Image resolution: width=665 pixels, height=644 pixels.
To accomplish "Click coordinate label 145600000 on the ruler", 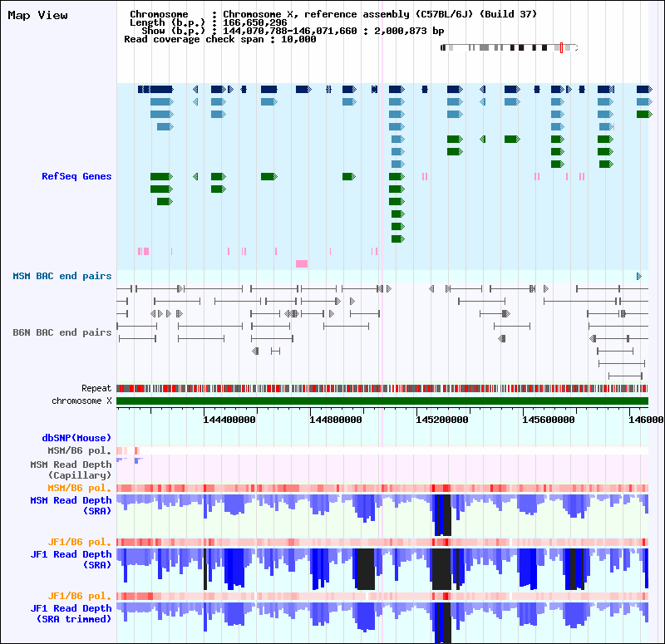I will click(x=549, y=420).
